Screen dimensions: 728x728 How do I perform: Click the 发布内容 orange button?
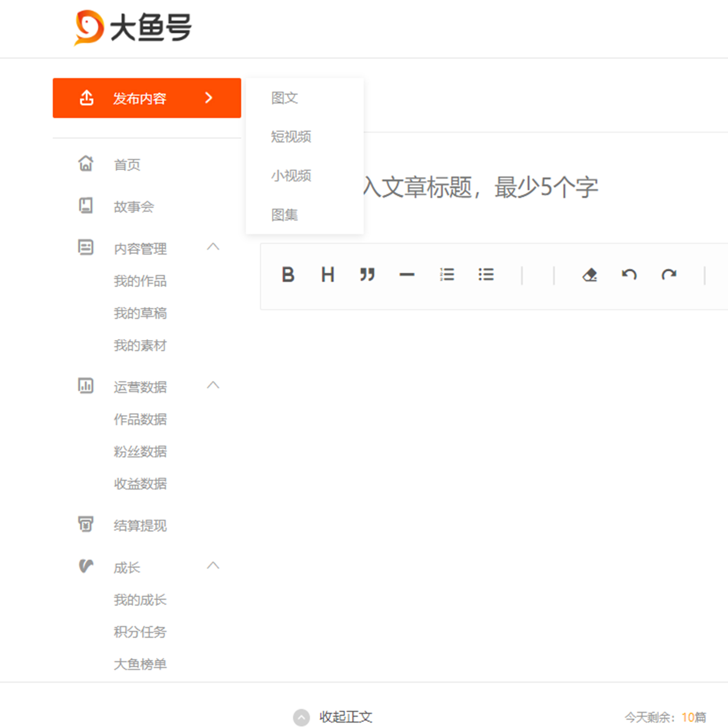point(146,98)
